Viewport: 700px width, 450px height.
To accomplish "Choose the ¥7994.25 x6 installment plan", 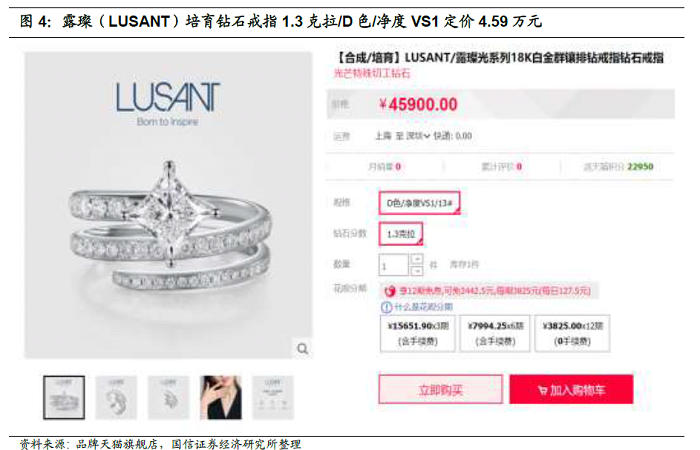I will tap(495, 333).
